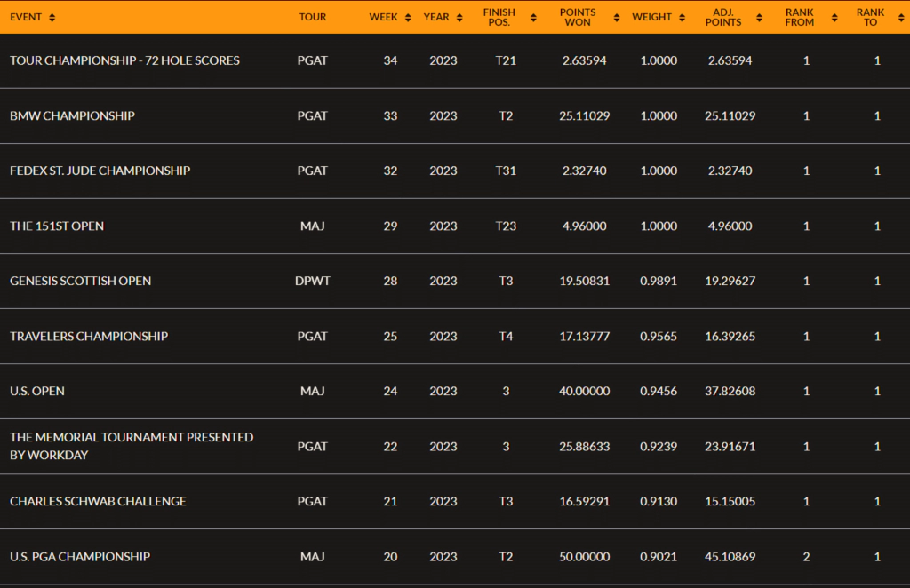Select DPWT tour cell in Scottish Open row
910x588 pixels.
point(312,281)
